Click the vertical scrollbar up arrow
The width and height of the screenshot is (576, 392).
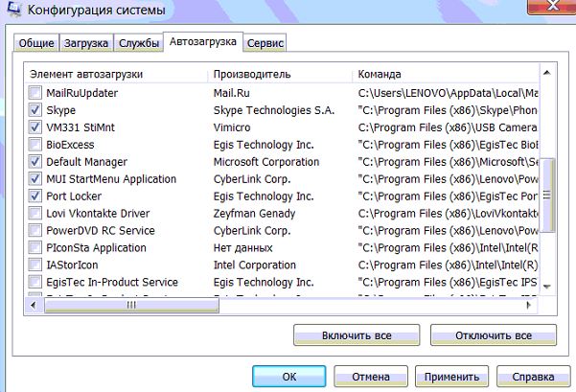coord(546,73)
